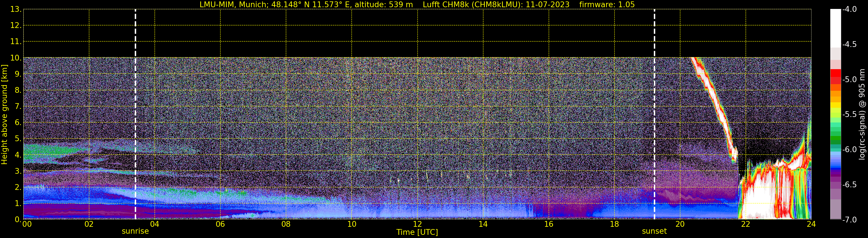
Task: Click the '10.' tick on the height axis
Action: (16, 58)
